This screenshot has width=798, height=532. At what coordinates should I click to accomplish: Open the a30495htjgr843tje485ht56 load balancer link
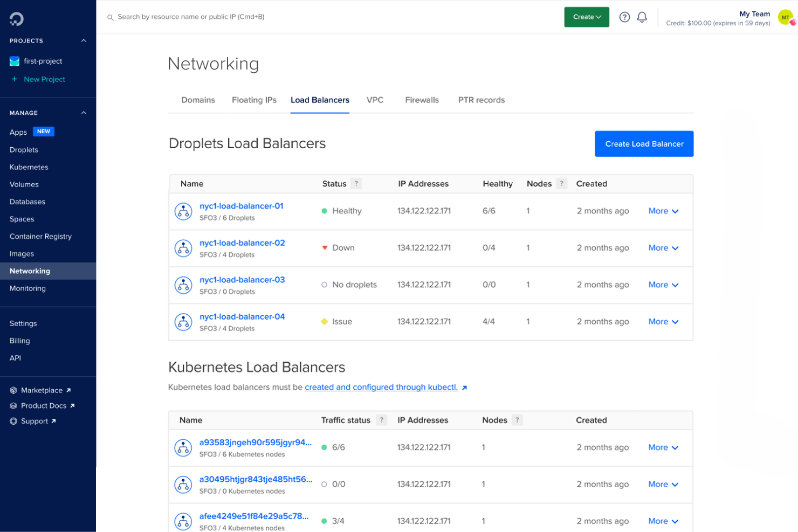(256, 479)
